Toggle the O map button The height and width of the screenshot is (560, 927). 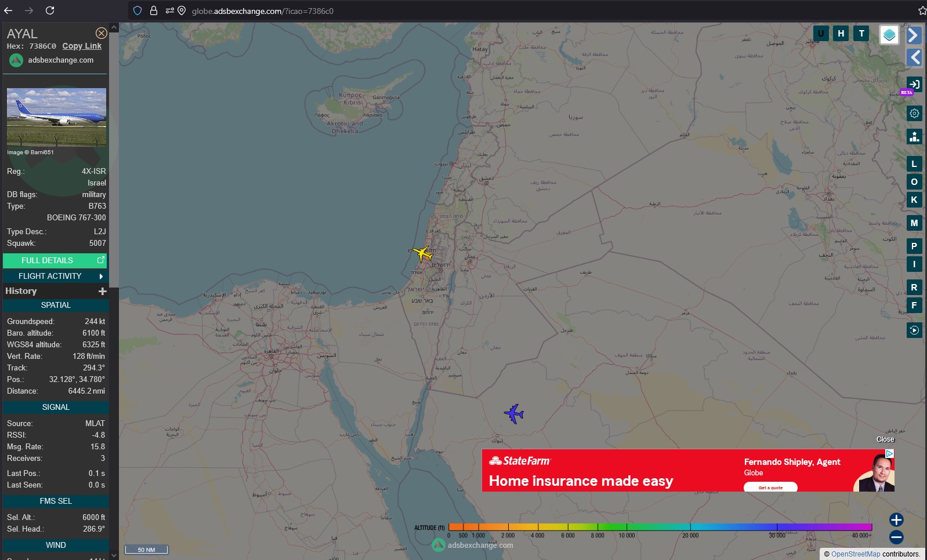pyautogui.click(x=914, y=182)
